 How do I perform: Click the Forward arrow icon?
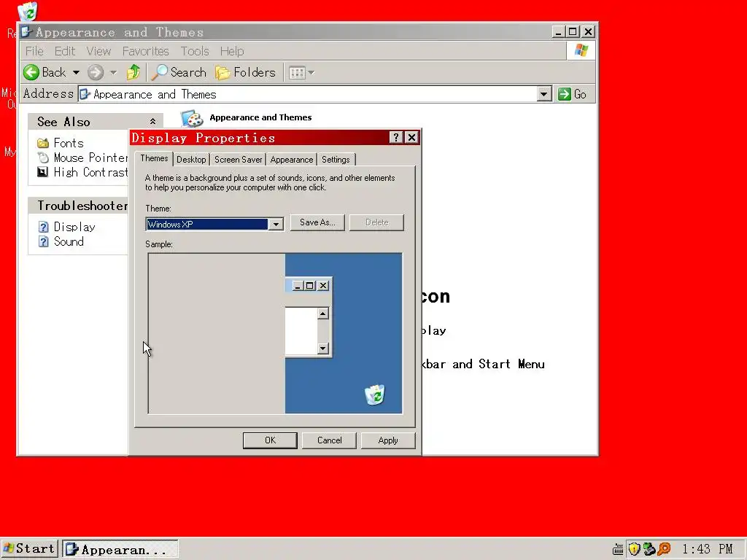click(96, 72)
